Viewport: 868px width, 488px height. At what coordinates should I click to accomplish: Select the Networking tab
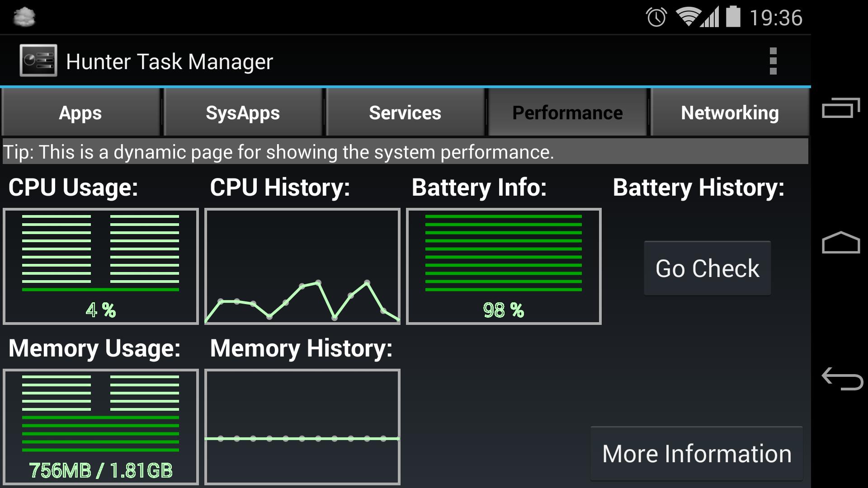coord(730,113)
